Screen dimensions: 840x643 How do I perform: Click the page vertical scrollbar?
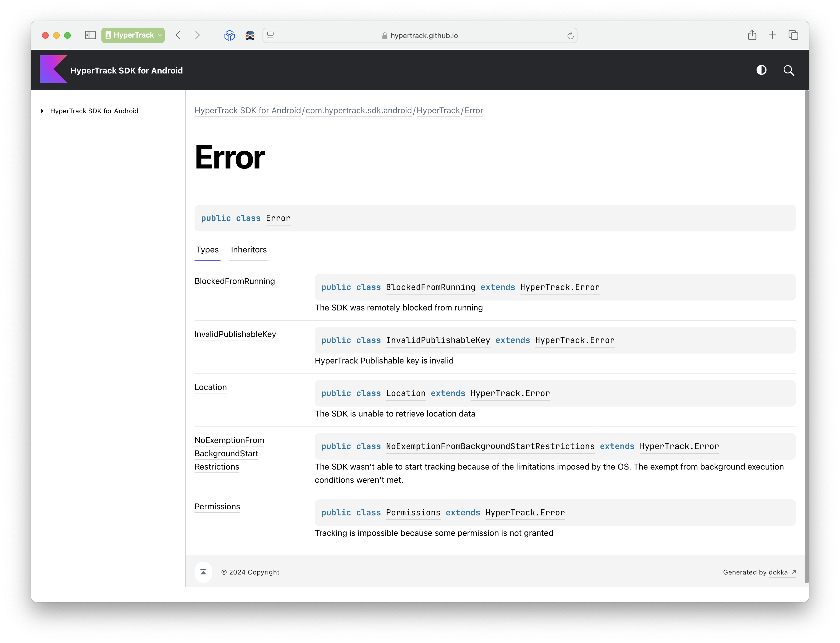pos(806,337)
